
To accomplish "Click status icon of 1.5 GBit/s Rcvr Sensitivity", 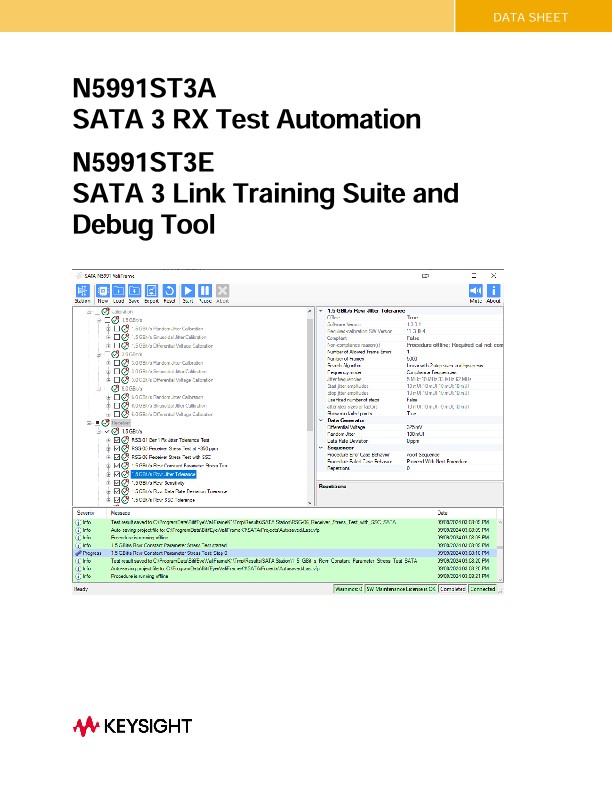I will click(x=125, y=483).
